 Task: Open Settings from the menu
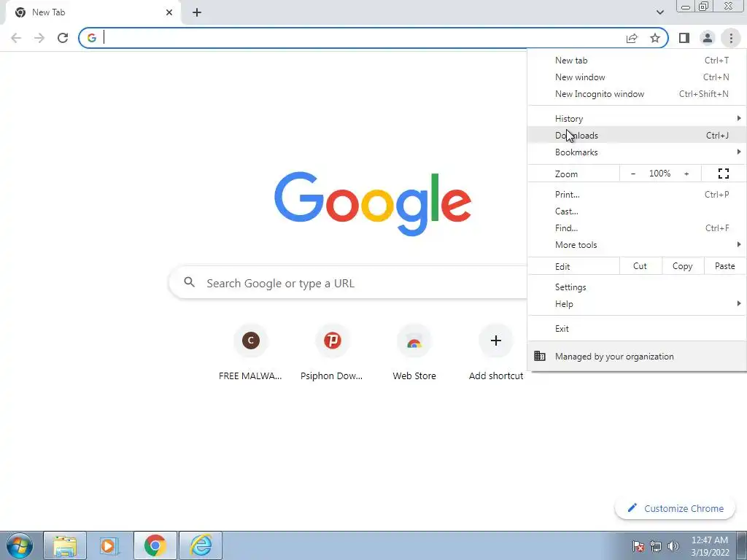[x=637, y=287]
